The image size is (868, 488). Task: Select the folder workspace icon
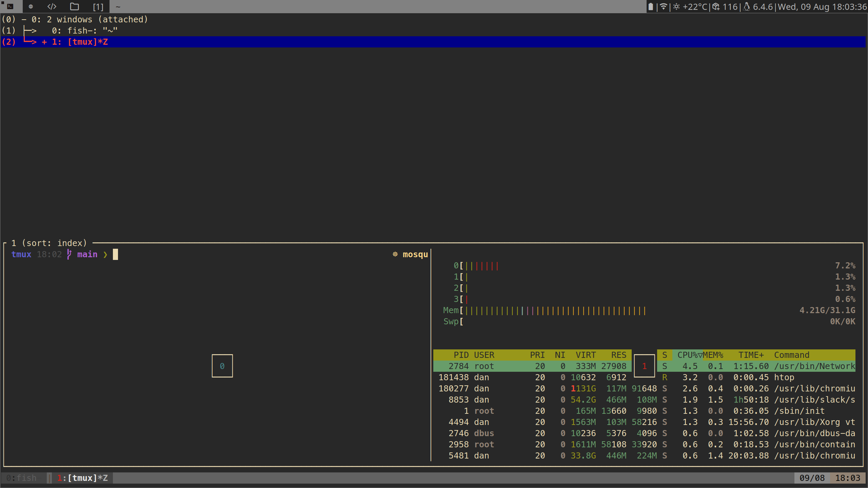click(74, 6)
